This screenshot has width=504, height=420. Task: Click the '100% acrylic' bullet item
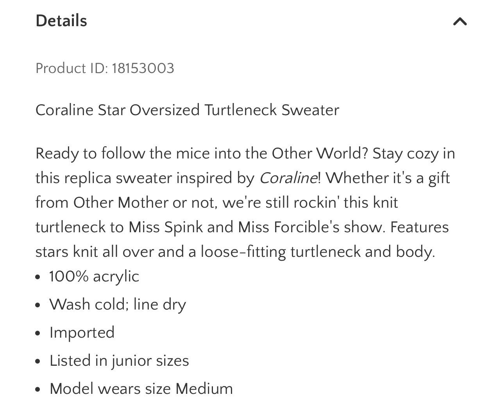click(94, 276)
